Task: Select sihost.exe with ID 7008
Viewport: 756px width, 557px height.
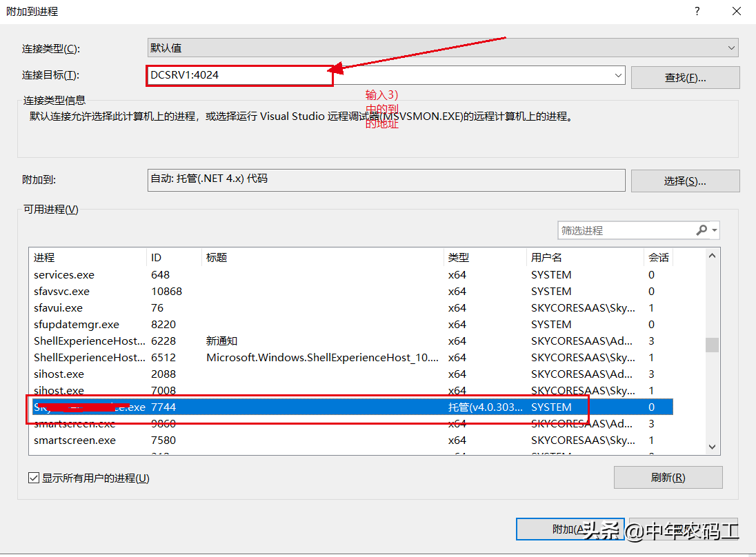Action: click(351, 390)
